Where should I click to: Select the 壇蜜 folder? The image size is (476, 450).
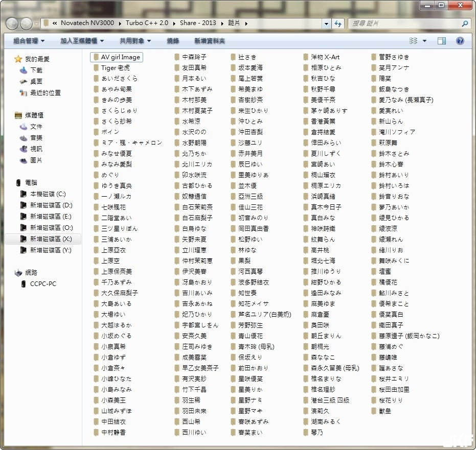(x=381, y=271)
